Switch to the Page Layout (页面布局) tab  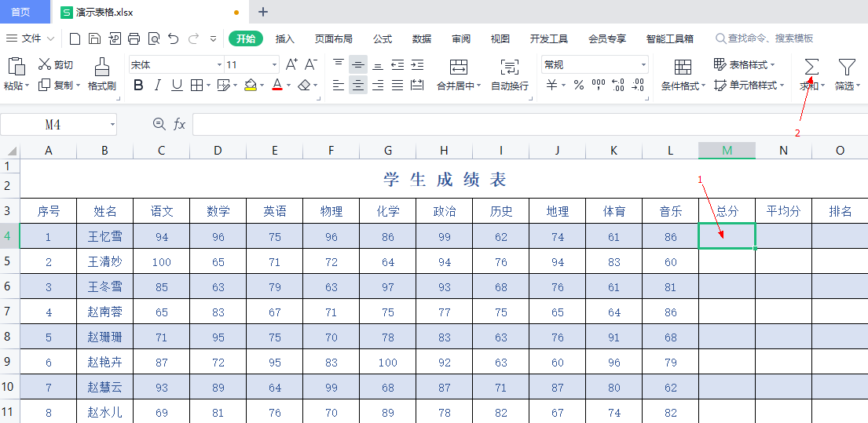click(333, 38)
